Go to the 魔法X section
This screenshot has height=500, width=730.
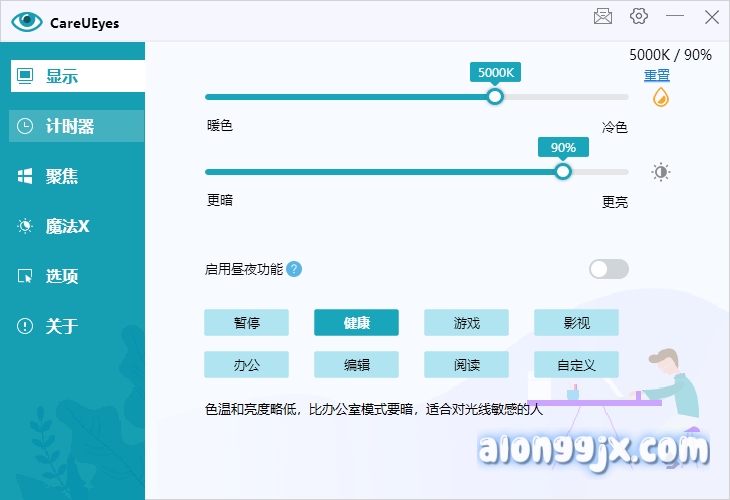77,226
